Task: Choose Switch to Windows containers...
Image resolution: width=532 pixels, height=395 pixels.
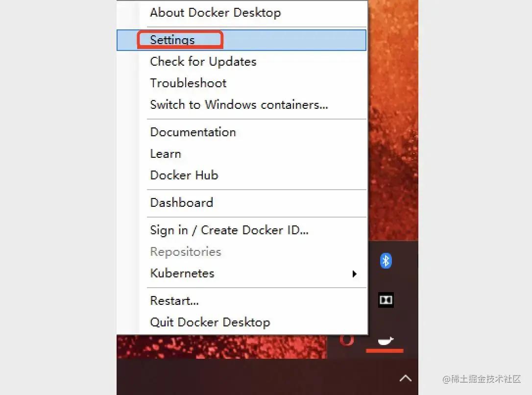Action: click(x=241, y=104)
